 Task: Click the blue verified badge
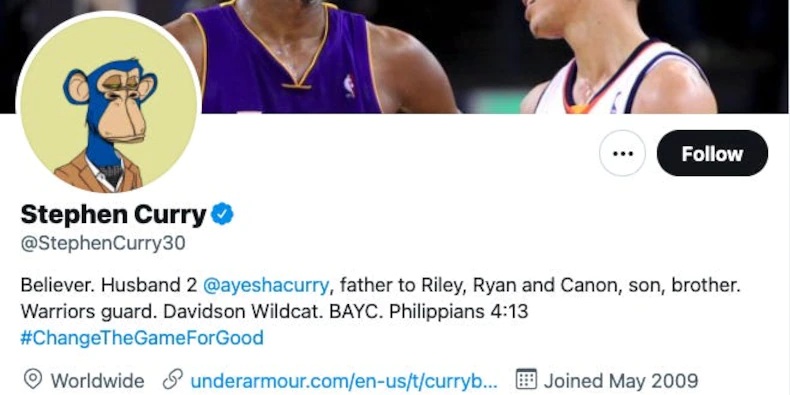click(222, 215)
